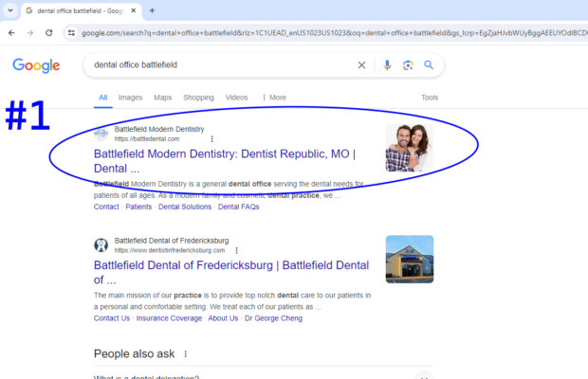Screen dimensions: 588x379
Task: Click the https://battledental.com URL text
Action: click(x=147, y=139)
